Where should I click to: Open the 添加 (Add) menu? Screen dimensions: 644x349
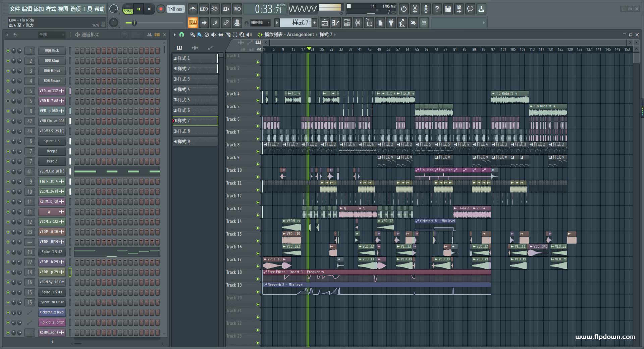pyautogui.click(x=39, y=9)
